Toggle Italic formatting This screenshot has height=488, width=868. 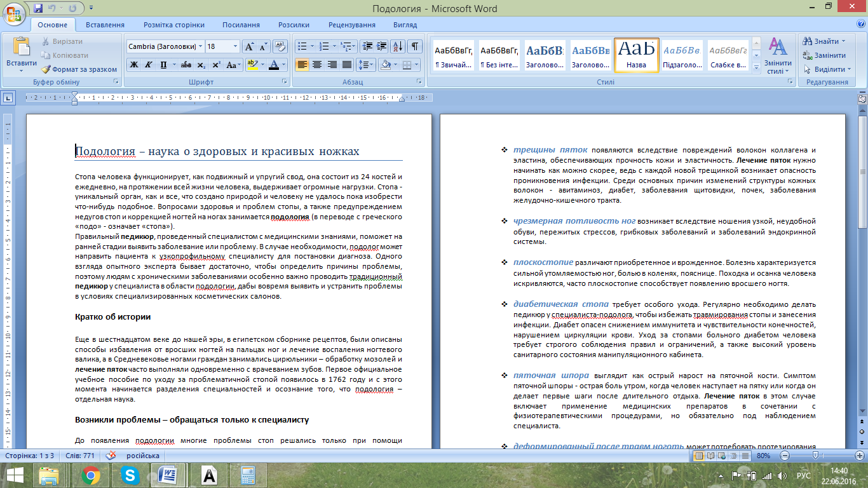click(x=148, y=64)
